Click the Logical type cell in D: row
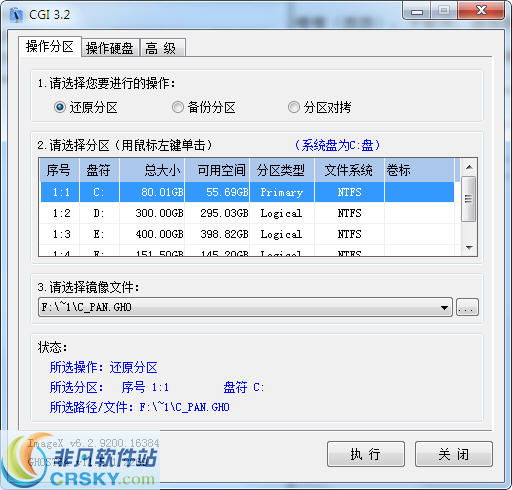The width and height of the screenshot is (512, 490). [x=282, y=213]
